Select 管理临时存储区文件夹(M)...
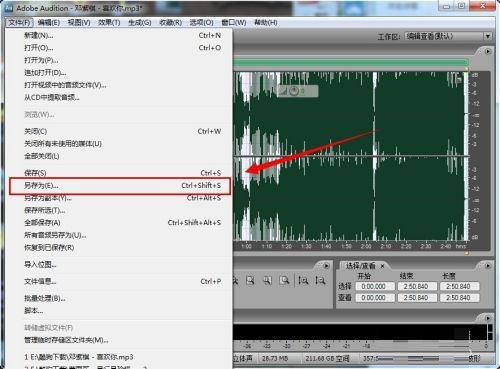 (x=120, y=340)
